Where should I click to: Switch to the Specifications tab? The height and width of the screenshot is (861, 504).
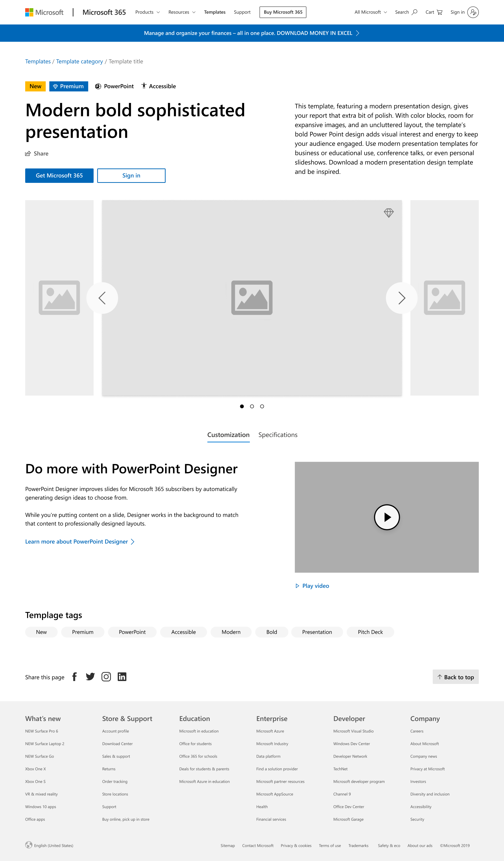278,435
